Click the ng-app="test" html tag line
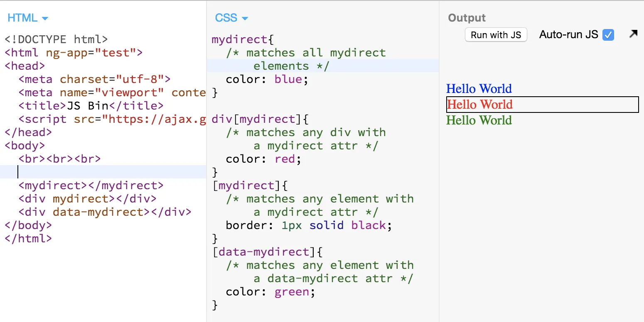This screenshot has height=322, width=644. 74,53
